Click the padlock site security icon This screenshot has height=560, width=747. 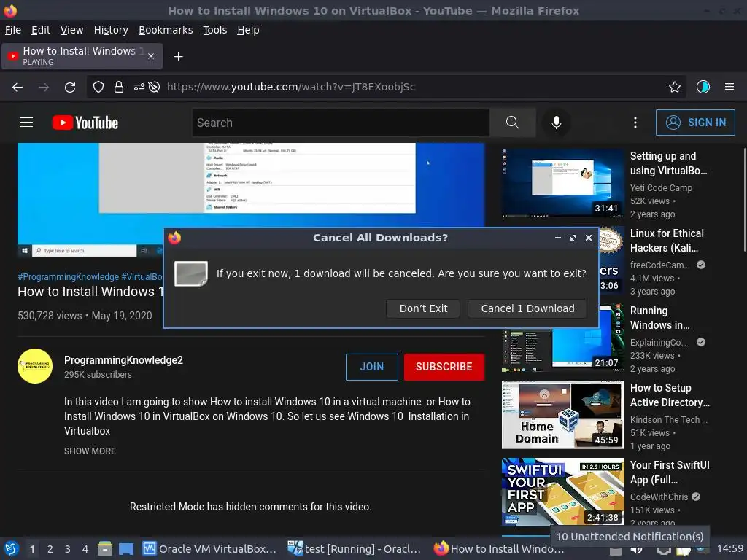coord(119,87)
